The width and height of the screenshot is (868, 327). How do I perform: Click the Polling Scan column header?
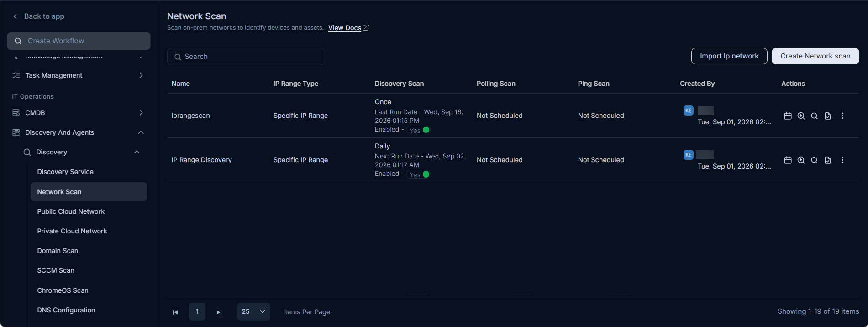click(496, 84)
